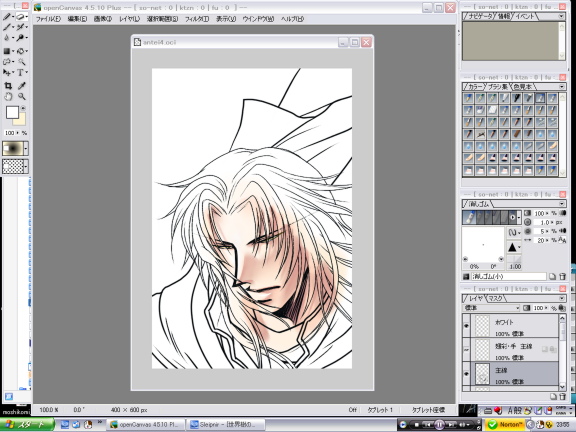Select the Move layer tool
This screenshot has height=432, width=576.
pyautogui.click(x=7, y=72)
